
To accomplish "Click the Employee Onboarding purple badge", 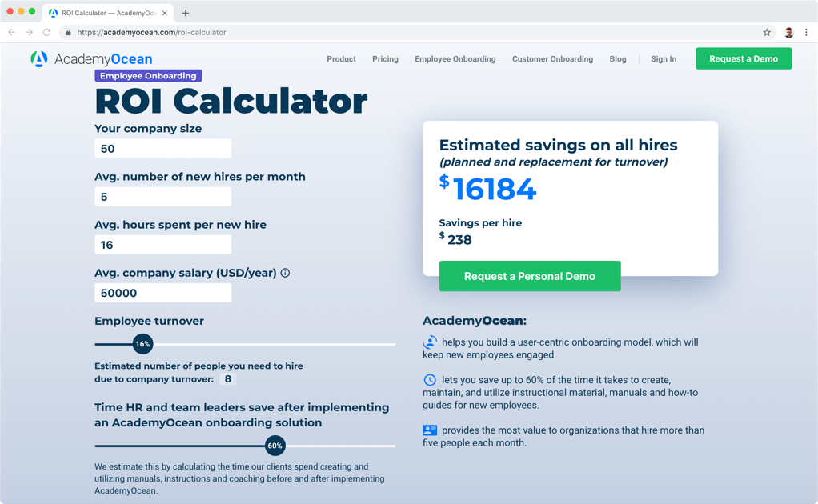I will pos(148,75).
